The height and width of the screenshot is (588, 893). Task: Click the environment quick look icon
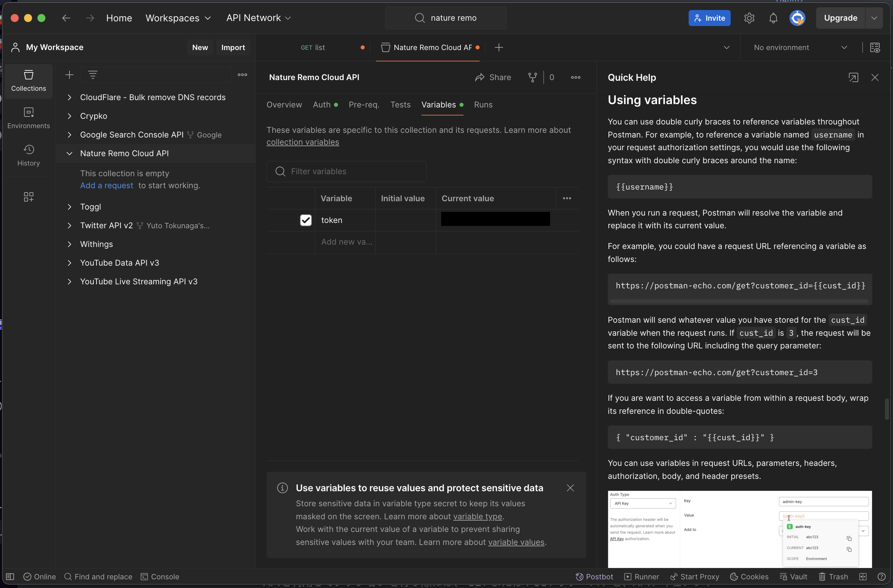point(875,48)
